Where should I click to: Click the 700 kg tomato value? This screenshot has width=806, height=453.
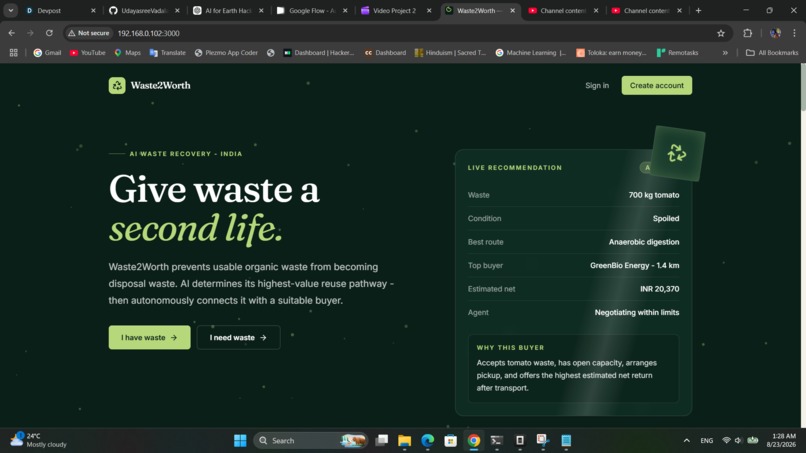(x=654, y=195)
